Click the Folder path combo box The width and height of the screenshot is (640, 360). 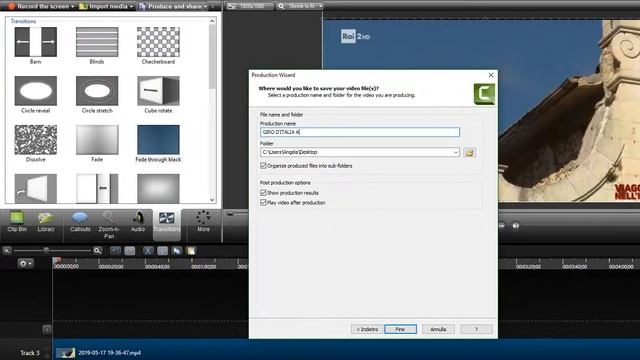click(360, 152)
